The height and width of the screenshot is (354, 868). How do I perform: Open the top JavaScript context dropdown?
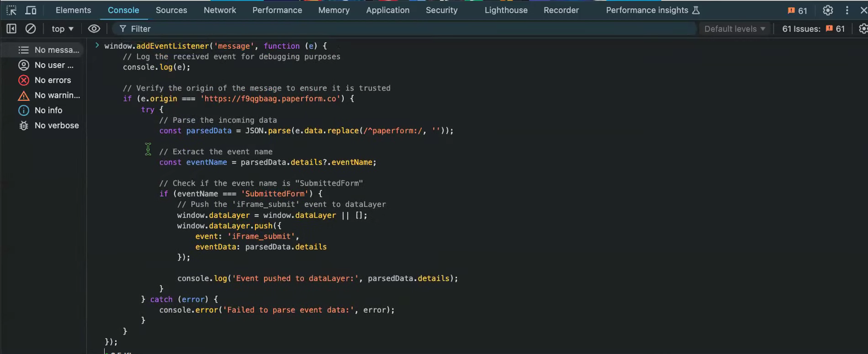click(62, 29)
